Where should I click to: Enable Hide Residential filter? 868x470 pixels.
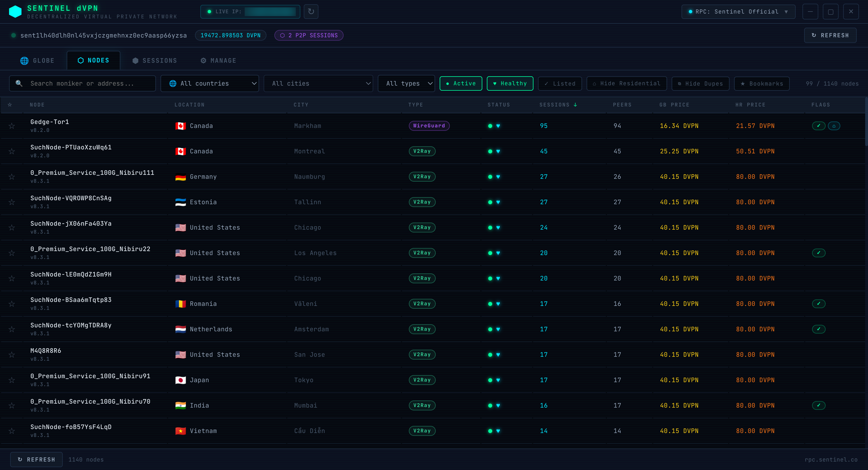click(x=626, y=84)
